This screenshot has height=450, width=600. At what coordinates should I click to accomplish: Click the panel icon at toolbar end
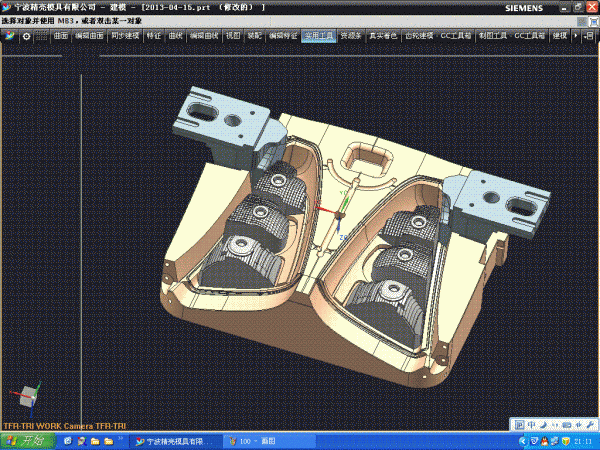pyautogui.click(x=589, y=36)
